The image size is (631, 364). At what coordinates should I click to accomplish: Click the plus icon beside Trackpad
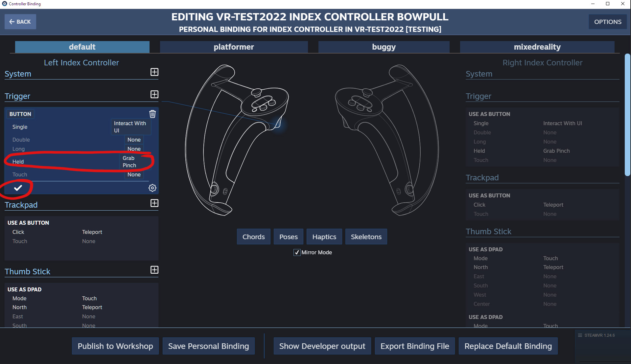pos(154,203)
